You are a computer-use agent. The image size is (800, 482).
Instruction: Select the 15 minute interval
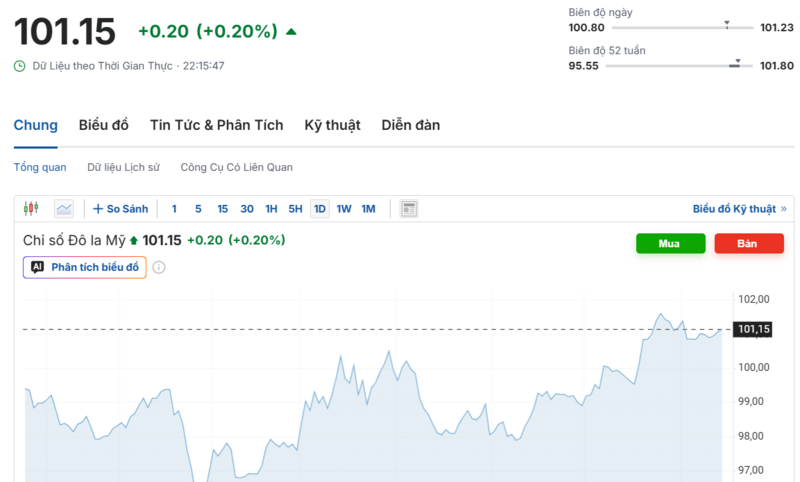click(x=222, y=209)
